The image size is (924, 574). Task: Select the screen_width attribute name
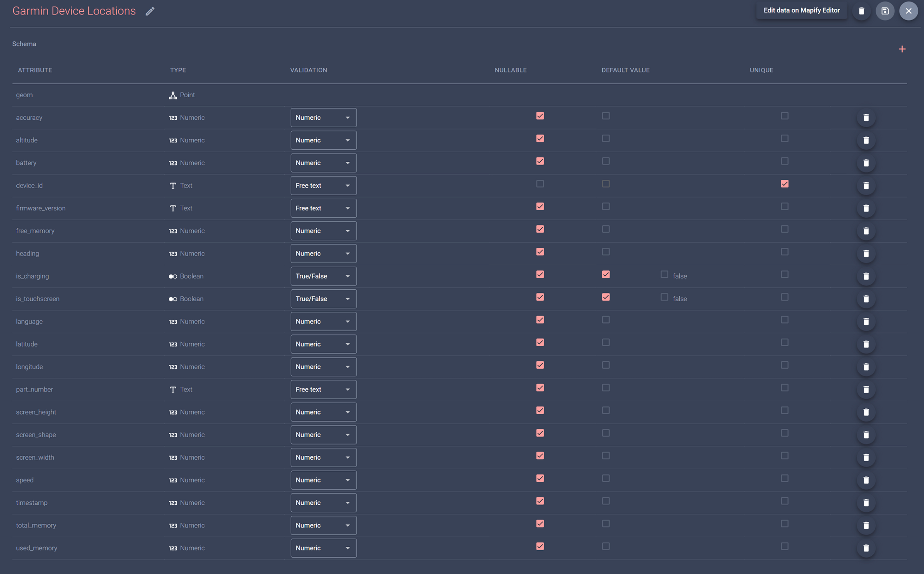[35, 457]
